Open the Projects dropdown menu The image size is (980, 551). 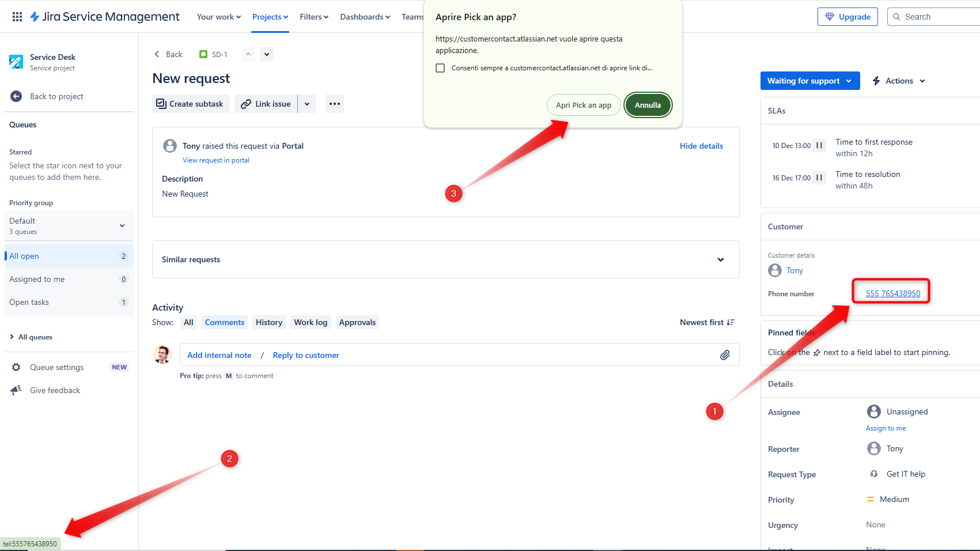coord(270,17)
